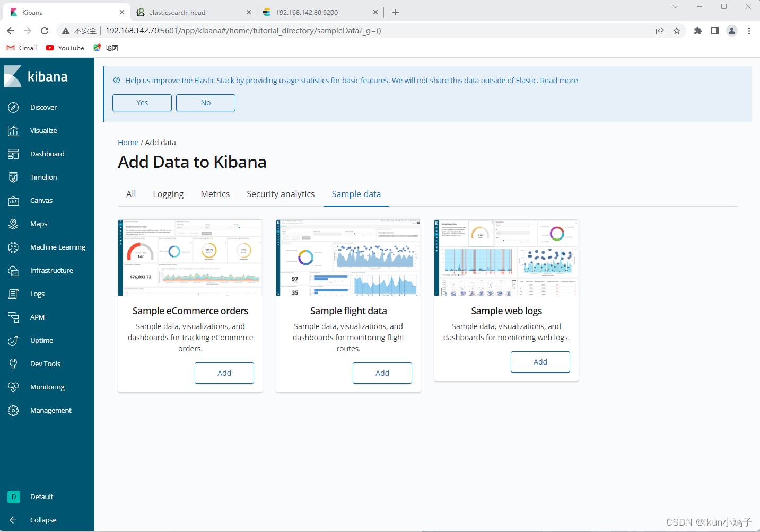The image size is (760, 532).
Task: Open the browser extensions puzzle icon
Action: point(698,31)
